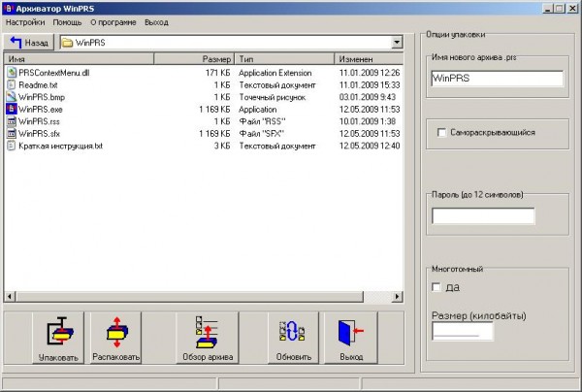Viewport: 582px width, 392px height.
Task: Open the О программе menu item
Action: coord(113,21)
